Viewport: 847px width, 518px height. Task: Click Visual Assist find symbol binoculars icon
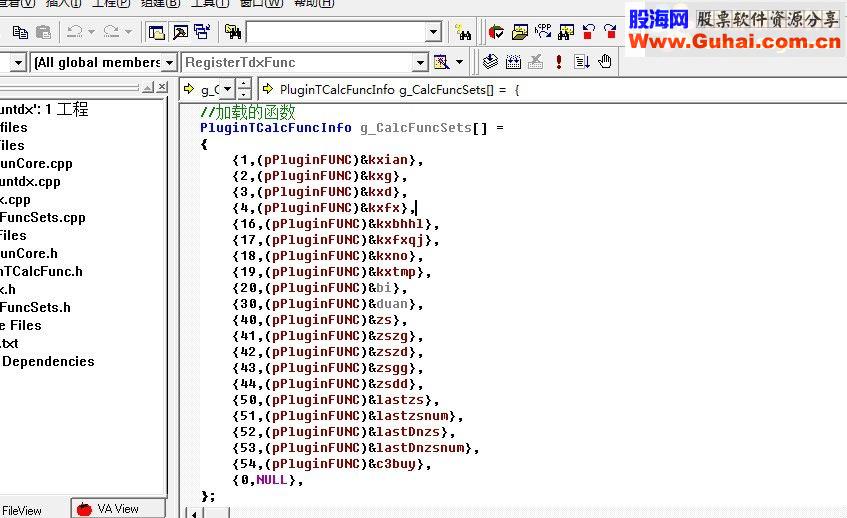click(x=566, y=32)
